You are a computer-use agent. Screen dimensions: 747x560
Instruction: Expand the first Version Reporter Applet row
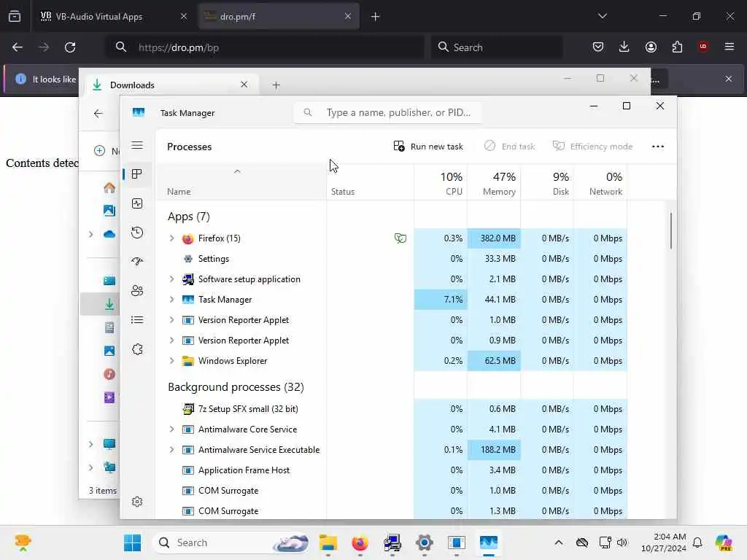(172, 320)
